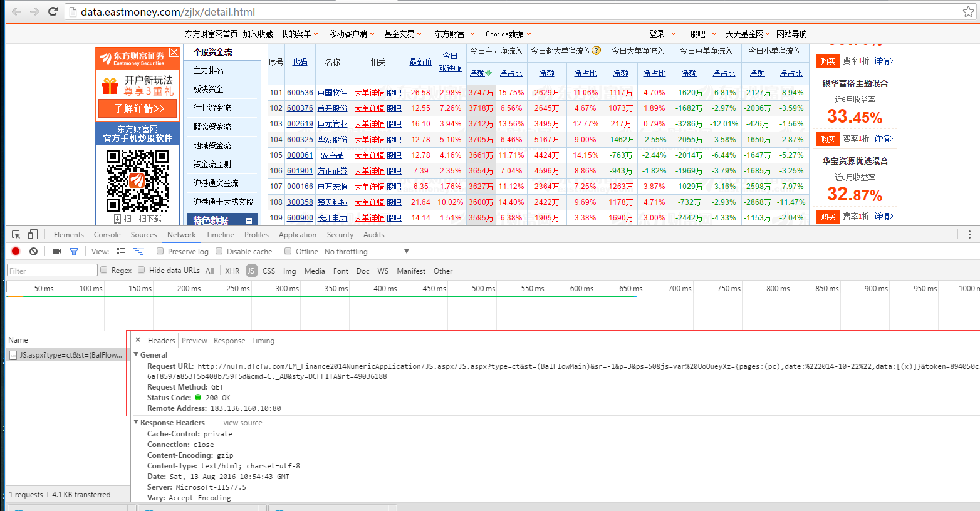Viewport: 980px width, 511px height.
Task: Open 沪港通十大成交股 sidebar item
Action: click(224, 202)
